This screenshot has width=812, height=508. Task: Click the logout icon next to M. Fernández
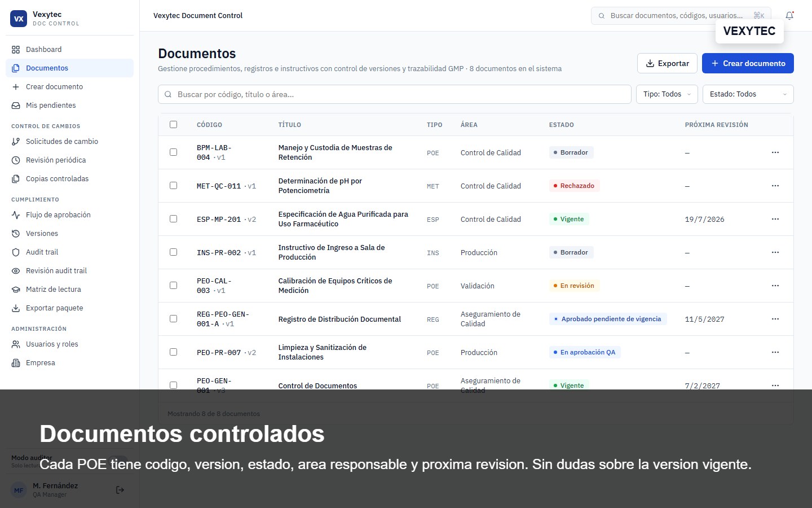[120, 490]
